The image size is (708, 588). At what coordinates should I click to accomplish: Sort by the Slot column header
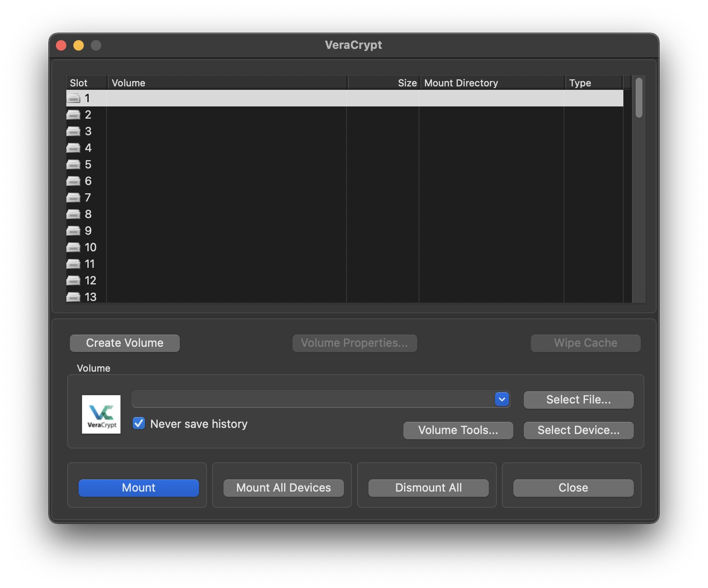pos(86,83)
